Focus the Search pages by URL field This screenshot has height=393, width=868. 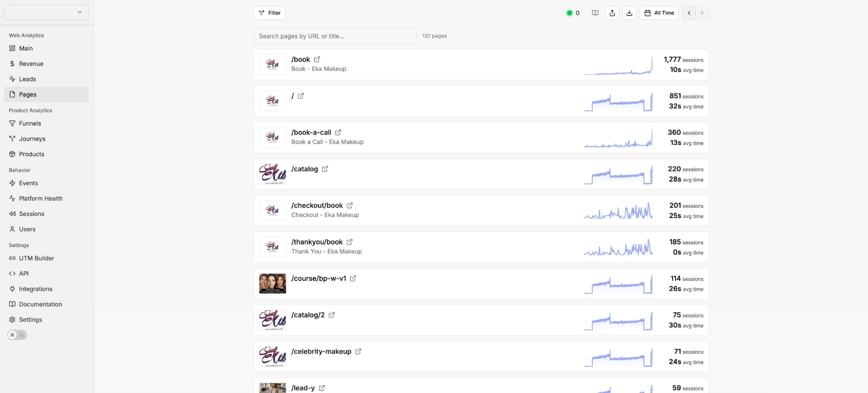point(335,36)
